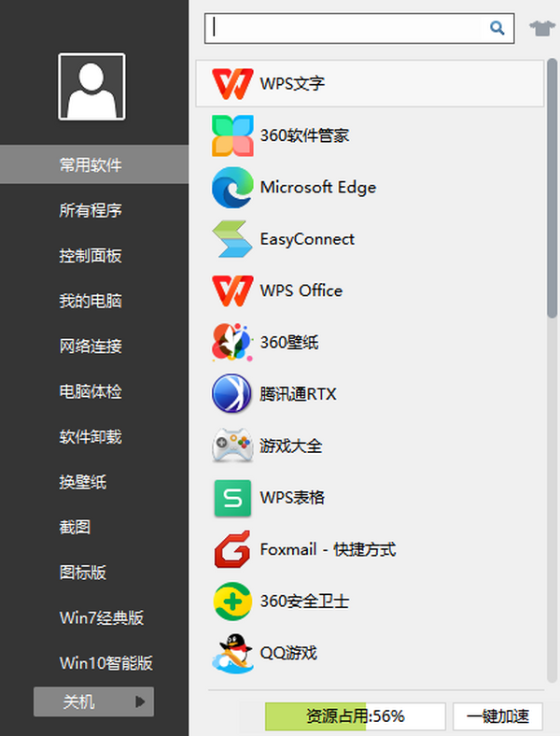This screenshot has height=736, width=560.
Task: Switch to 图标版 style
Action: (x=83, y=573)
